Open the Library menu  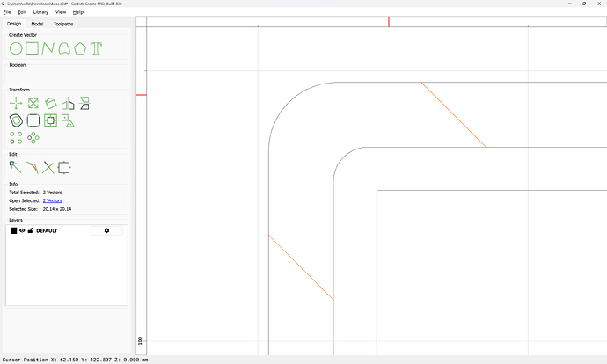[40, 12]
